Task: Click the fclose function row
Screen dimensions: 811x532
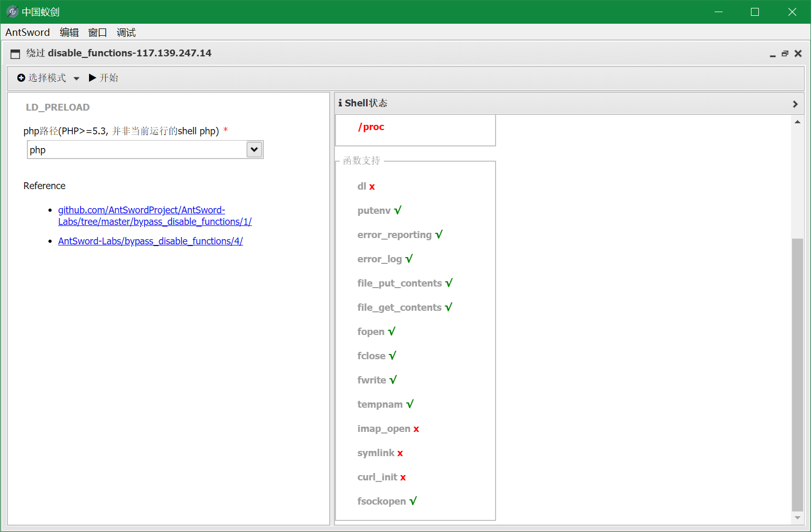Action: [377, 356]
